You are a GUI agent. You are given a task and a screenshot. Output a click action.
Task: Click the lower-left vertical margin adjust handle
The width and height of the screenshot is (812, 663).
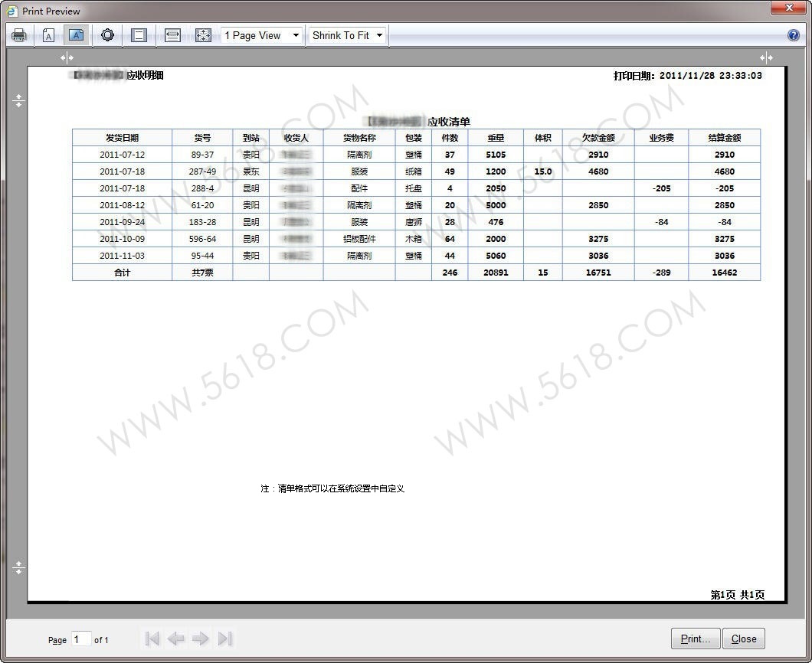click(19, 567)
